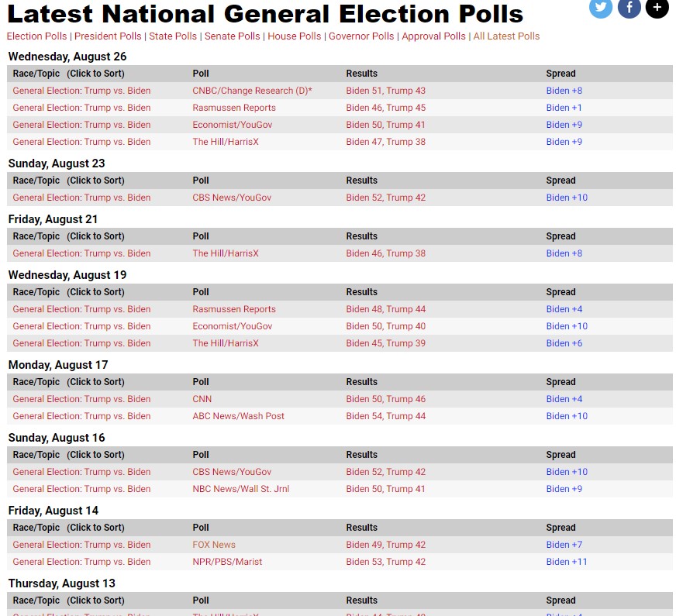676x616 pixels.
Task: Click the Twitter share icon
Action: tap(601, 7)
